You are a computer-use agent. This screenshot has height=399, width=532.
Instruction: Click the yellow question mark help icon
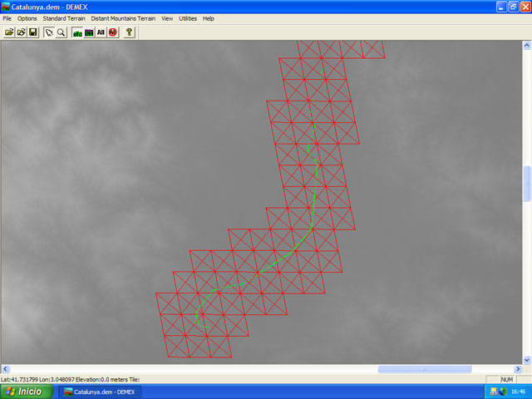[129, 32]
